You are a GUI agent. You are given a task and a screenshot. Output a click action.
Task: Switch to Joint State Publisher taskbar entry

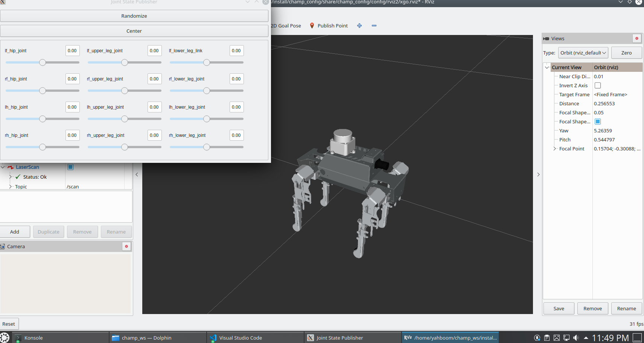353,338
